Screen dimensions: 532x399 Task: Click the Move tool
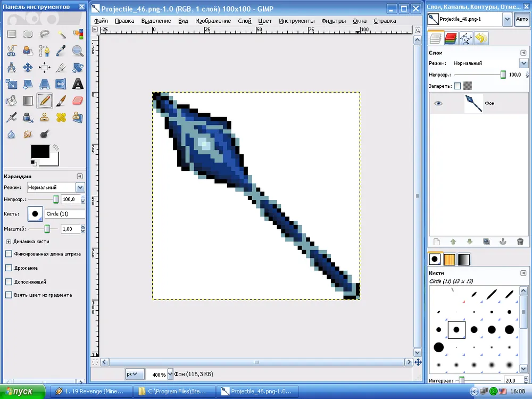[x=28, y=68]
